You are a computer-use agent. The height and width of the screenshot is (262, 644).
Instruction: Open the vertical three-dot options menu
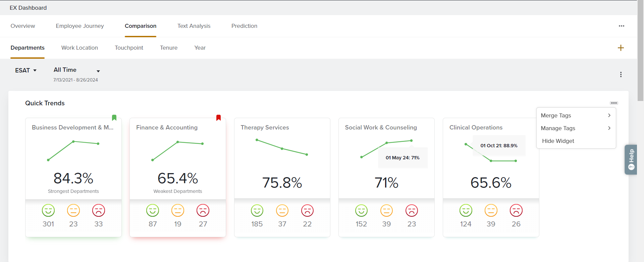pos(621,74)
